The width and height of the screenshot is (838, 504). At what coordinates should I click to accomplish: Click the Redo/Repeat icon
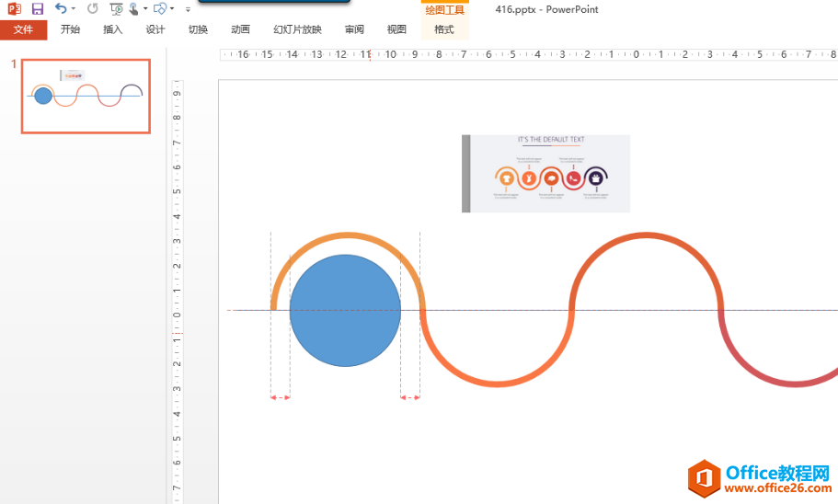93,9
